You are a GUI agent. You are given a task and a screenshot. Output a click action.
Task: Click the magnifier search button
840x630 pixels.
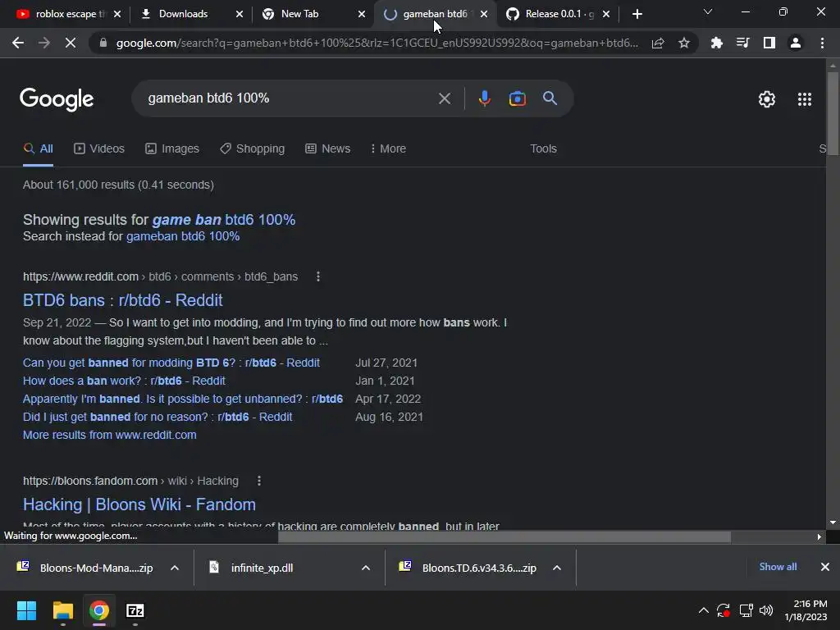click(550, 98)
